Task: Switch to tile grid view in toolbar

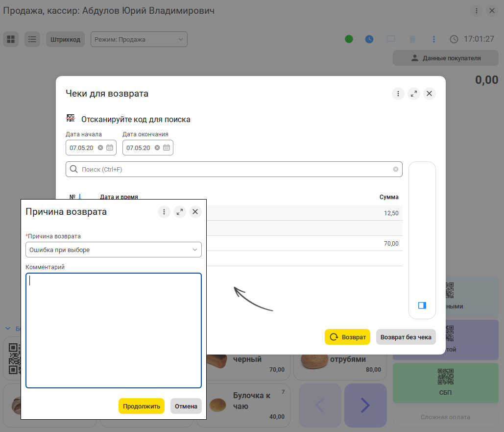Action: [x=11, y=39]
